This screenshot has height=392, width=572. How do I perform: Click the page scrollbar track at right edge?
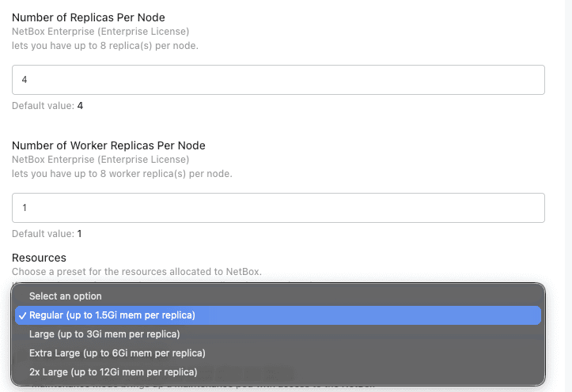(568, 196)
